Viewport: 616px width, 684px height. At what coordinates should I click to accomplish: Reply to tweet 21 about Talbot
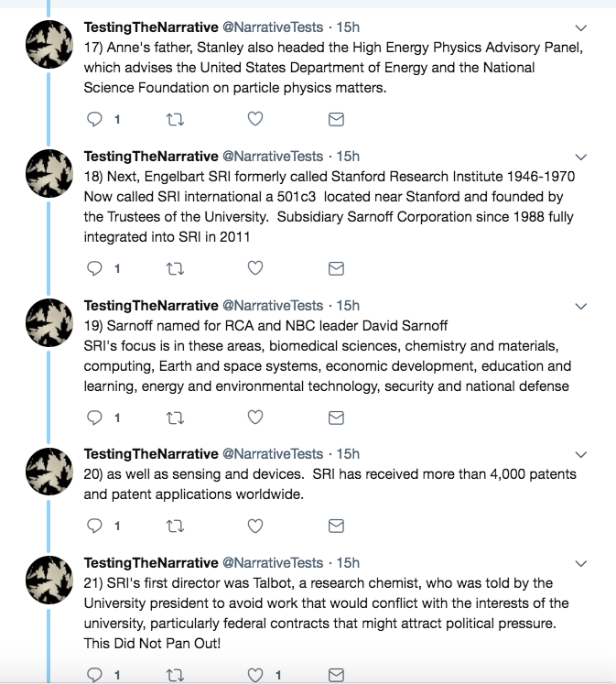coord(94,675)
